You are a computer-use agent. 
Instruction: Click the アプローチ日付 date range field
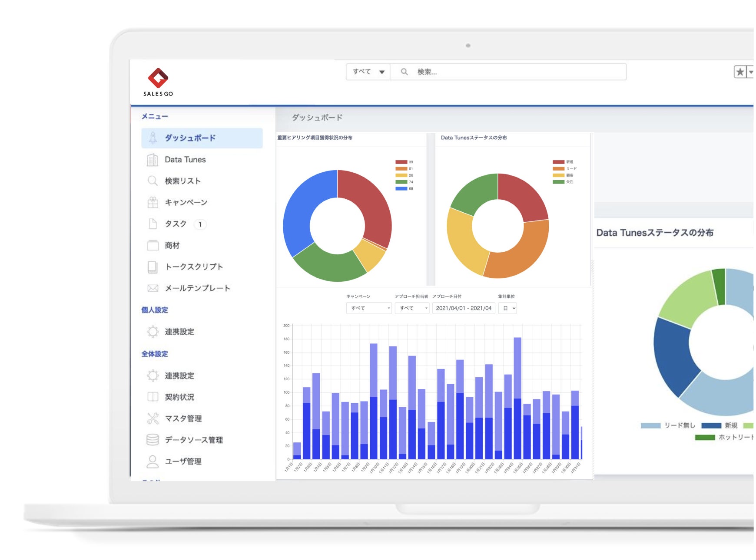(x=464, y=308)
